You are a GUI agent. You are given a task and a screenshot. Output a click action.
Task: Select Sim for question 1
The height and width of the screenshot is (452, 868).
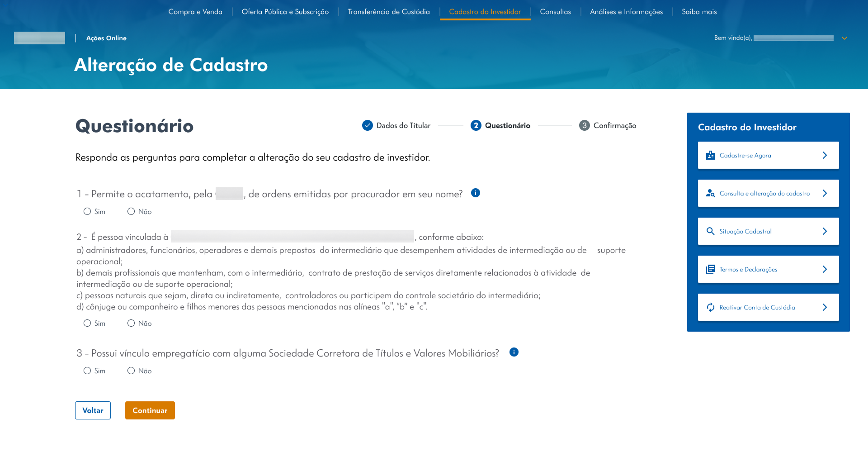point(87,211)
